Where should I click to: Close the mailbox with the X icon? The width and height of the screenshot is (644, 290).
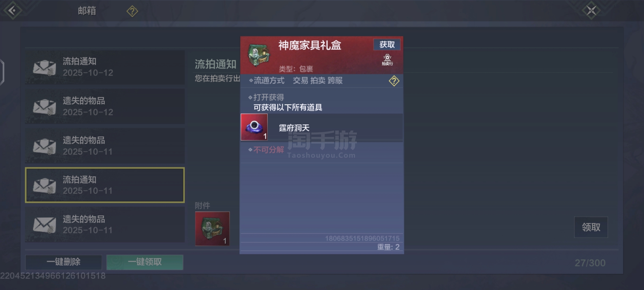[x=591, y=11]
